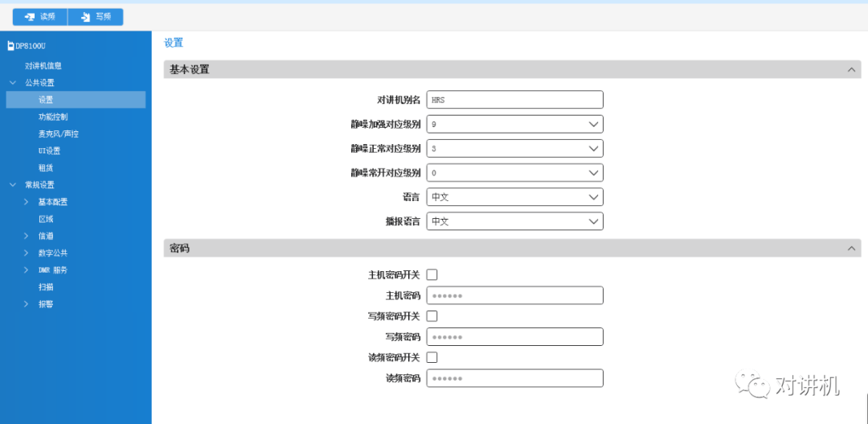
Task: Enable the 写频密码开关 checkbox
Action: coord(432,316)
